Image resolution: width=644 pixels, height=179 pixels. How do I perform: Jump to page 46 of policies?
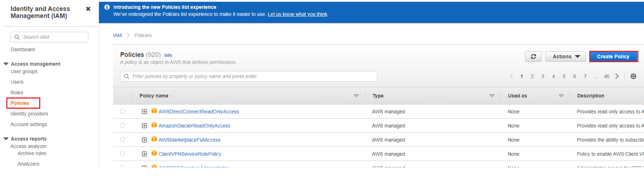point(606,76)
